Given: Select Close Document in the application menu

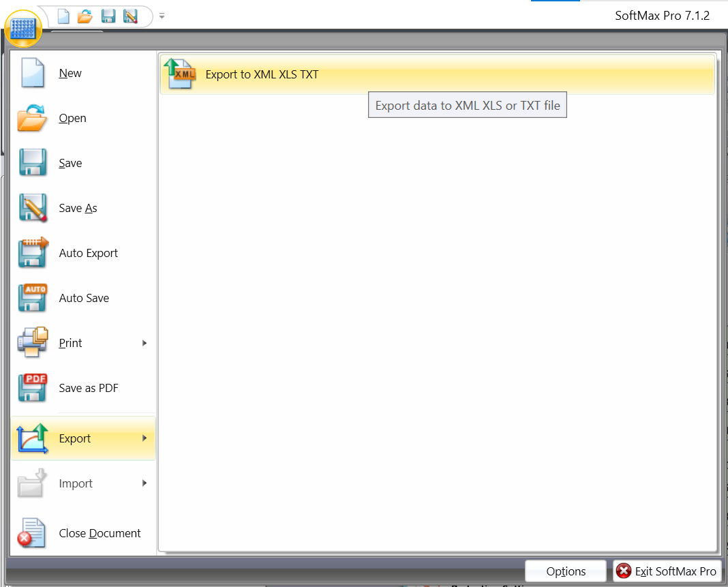Looking at the screenshot, I should (84, 533).
